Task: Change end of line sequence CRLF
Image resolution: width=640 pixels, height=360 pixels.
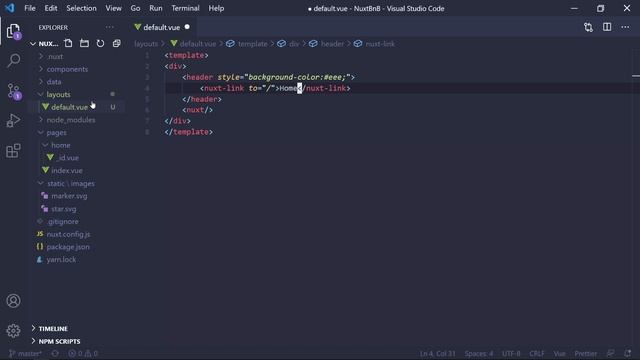Action: pos(537,353)
